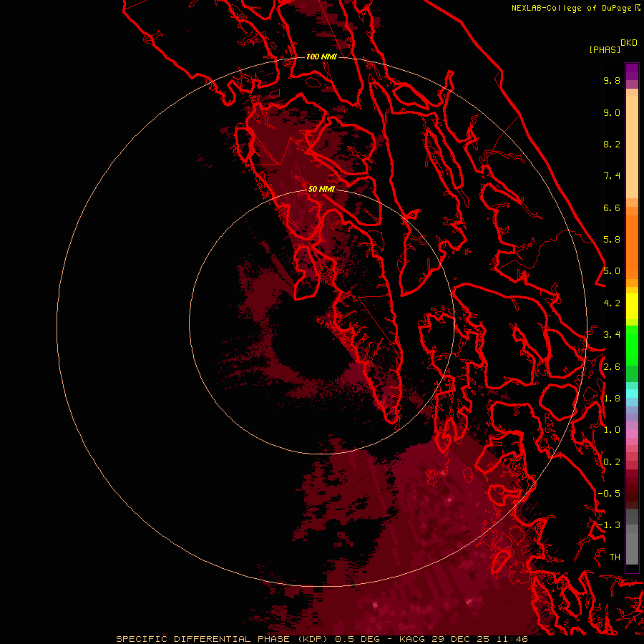Click the DKD unit label above the legend
This screenshot has width=644, height=644.
629,43
